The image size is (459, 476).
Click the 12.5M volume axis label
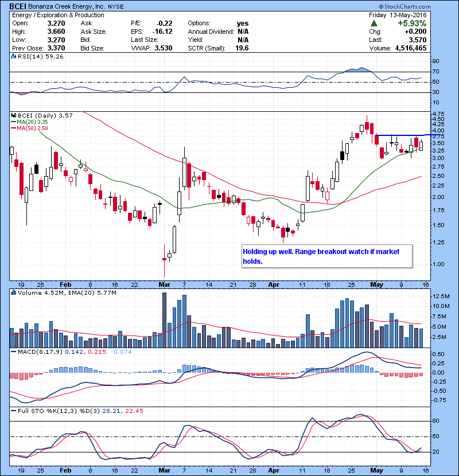(441, 296)
